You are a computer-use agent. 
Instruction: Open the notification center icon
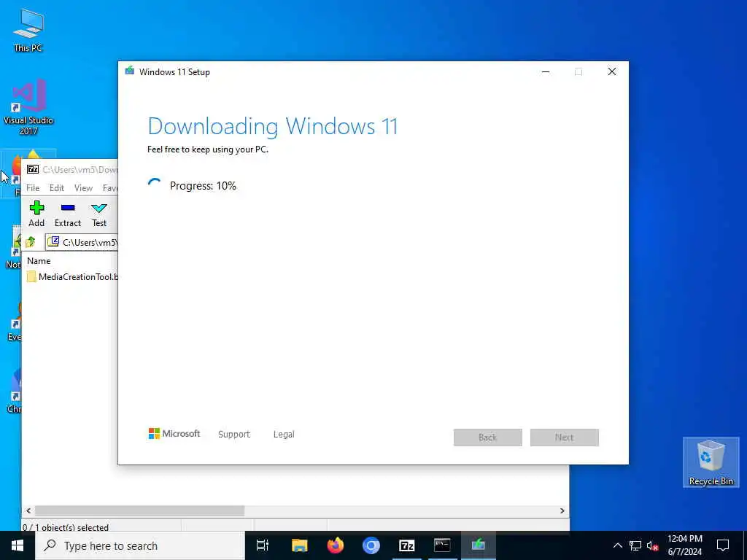[723, 545]
